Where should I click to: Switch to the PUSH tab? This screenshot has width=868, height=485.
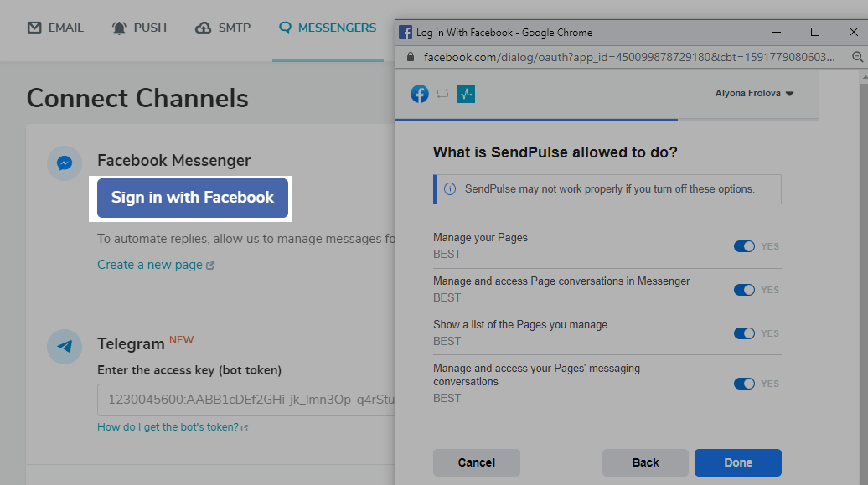click(x=139, y=28)
